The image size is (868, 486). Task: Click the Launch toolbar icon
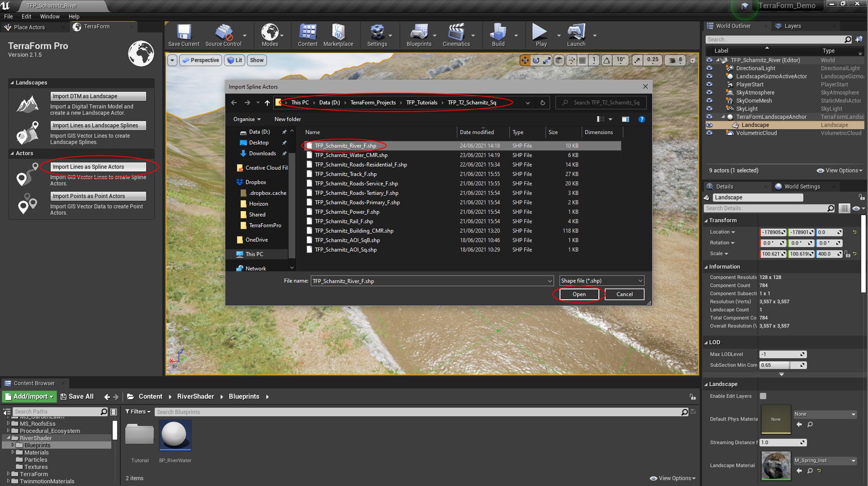tap(576, 35)
